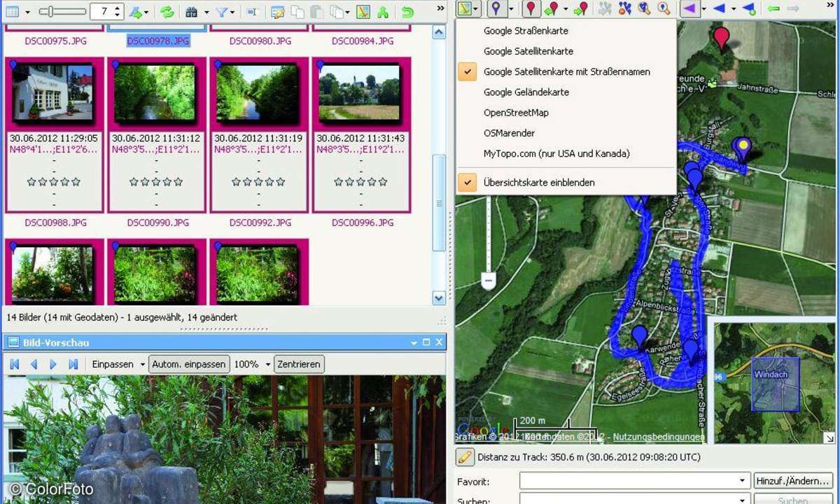Screen dimensions: 840x504
Task: Click the red pin marker tool
Action: [x=532, y=9]
